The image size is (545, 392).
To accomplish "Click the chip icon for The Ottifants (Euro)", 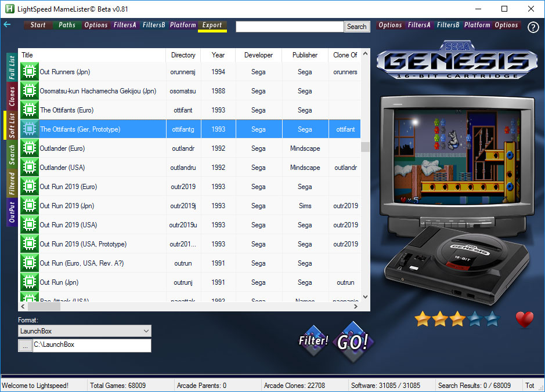I will 30,110.
